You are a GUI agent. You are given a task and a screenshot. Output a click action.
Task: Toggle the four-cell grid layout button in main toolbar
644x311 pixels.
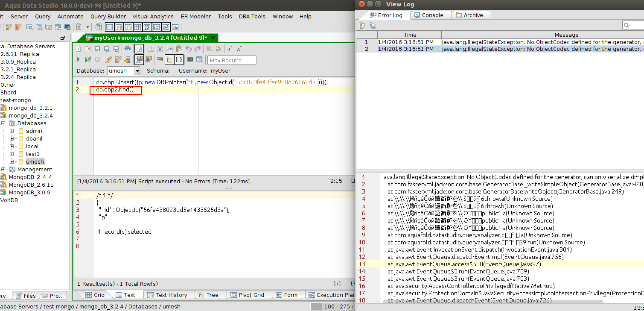(x=138, y=27)
